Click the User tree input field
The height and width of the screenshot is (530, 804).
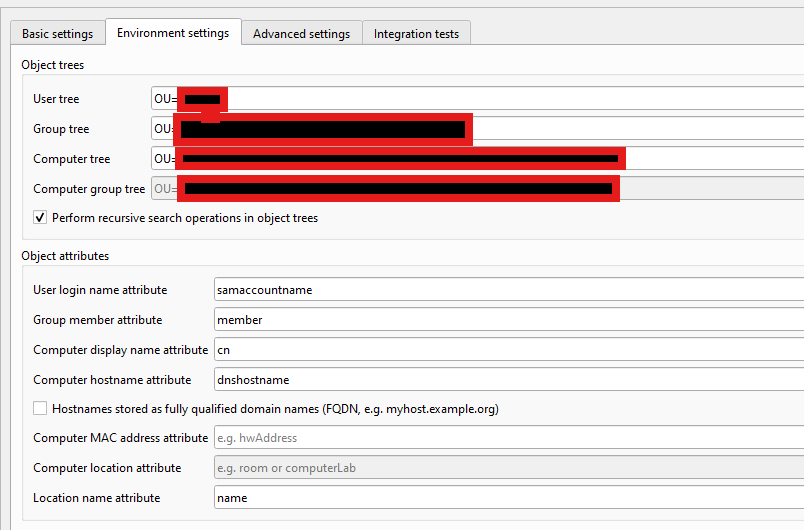pyautogui.click(x=477, y=98)
